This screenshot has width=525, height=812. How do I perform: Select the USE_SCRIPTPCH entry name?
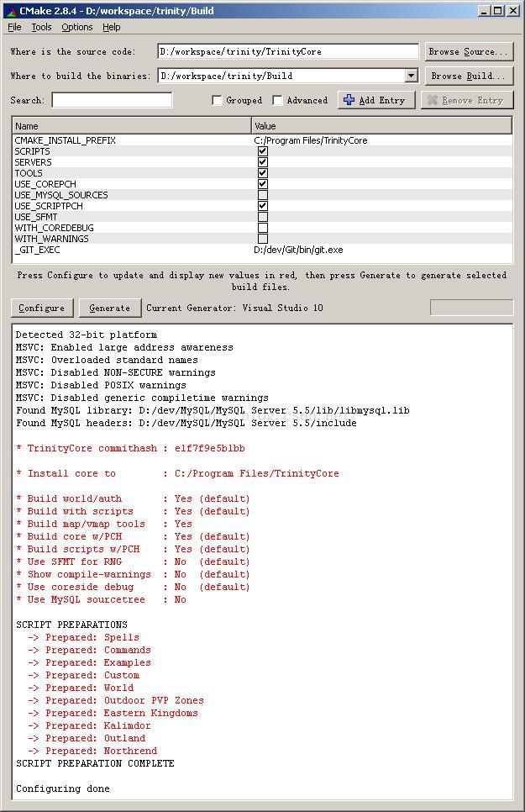(49, 206)
